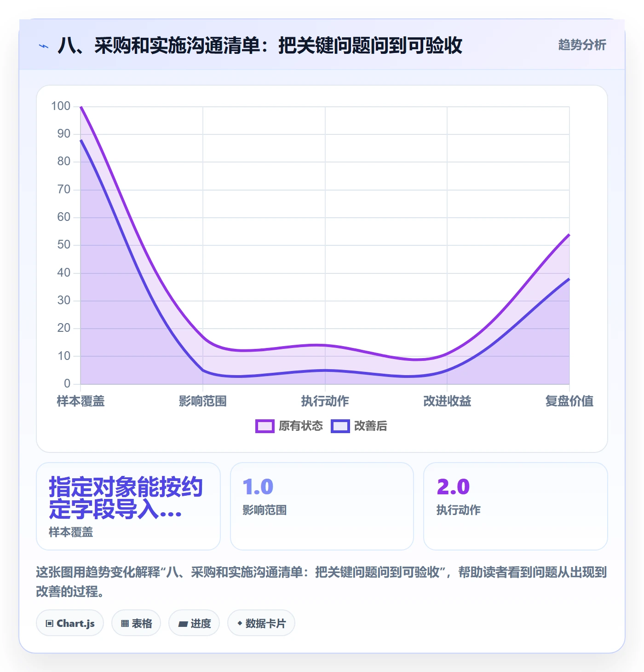Click the 指定对象能按约定字段导入 heading
Viewport: 644px width, 672px height.
click(x=126, y=498)
